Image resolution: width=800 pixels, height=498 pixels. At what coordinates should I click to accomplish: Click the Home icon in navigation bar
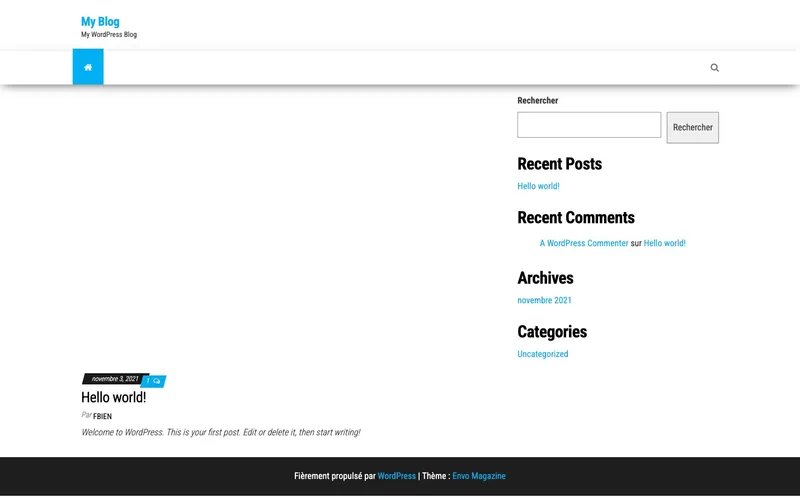88,67
